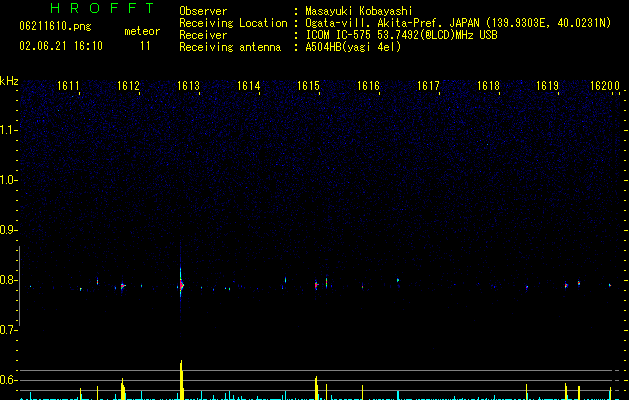The width and height of the screenshot is (629, 400).
Task: Click the Receiver label
Action: coord(203,35)
